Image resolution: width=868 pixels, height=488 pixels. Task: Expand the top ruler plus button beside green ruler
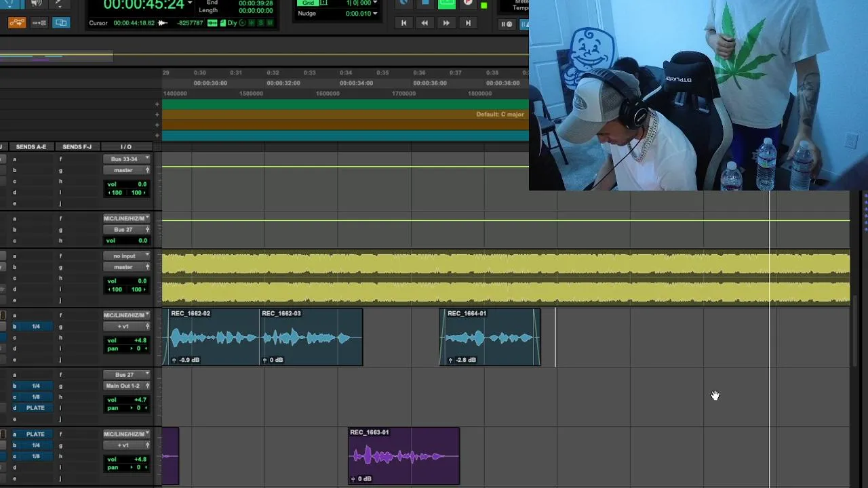(157, 104)
